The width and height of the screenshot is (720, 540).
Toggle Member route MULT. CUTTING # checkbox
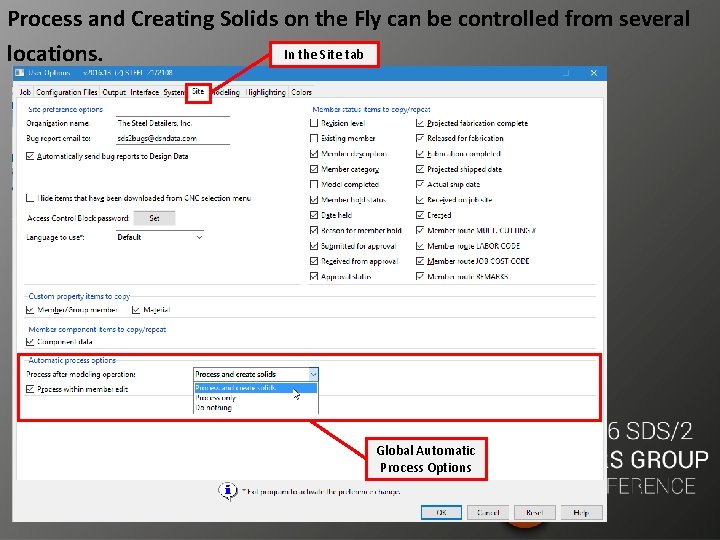[420, 230]
